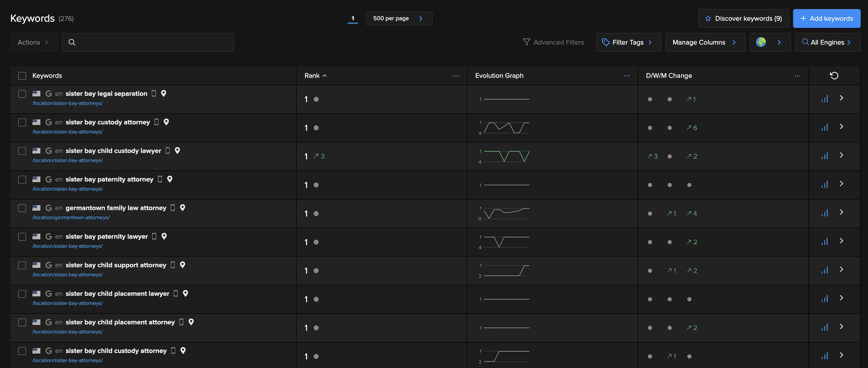Open chart for sister bay paternity lawyer
868x368 pixels.
click(x=825, y=242)
